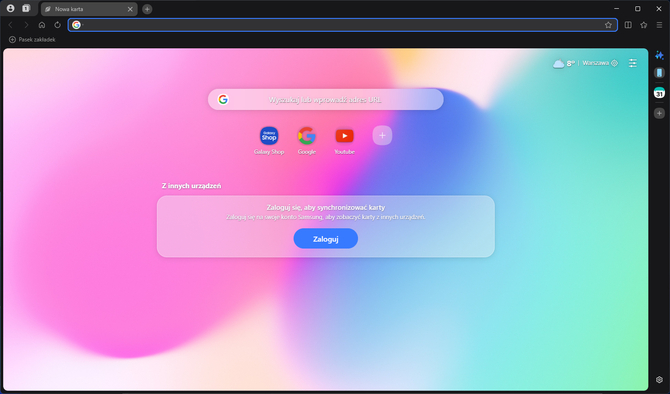Close the Nowa karta tab

[130, 9]
